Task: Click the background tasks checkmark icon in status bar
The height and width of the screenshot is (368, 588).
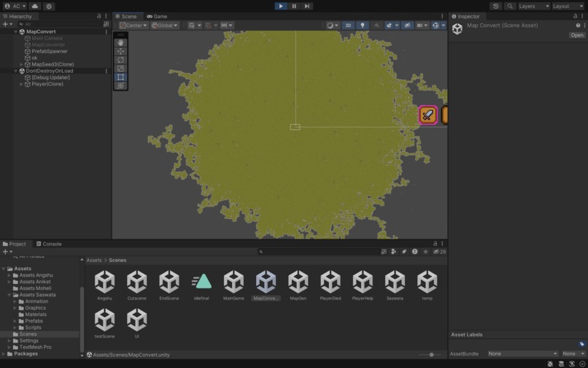Action: point(582,364)
